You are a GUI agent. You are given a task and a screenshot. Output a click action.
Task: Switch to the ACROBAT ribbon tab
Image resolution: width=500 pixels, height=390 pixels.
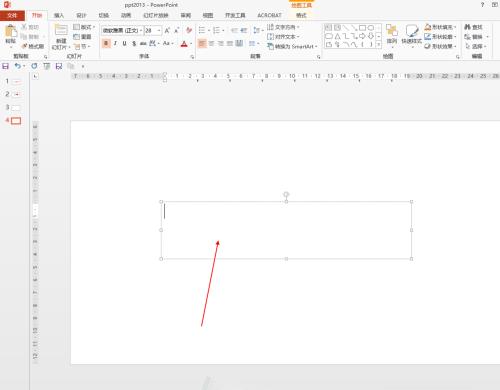coord(269,15)
